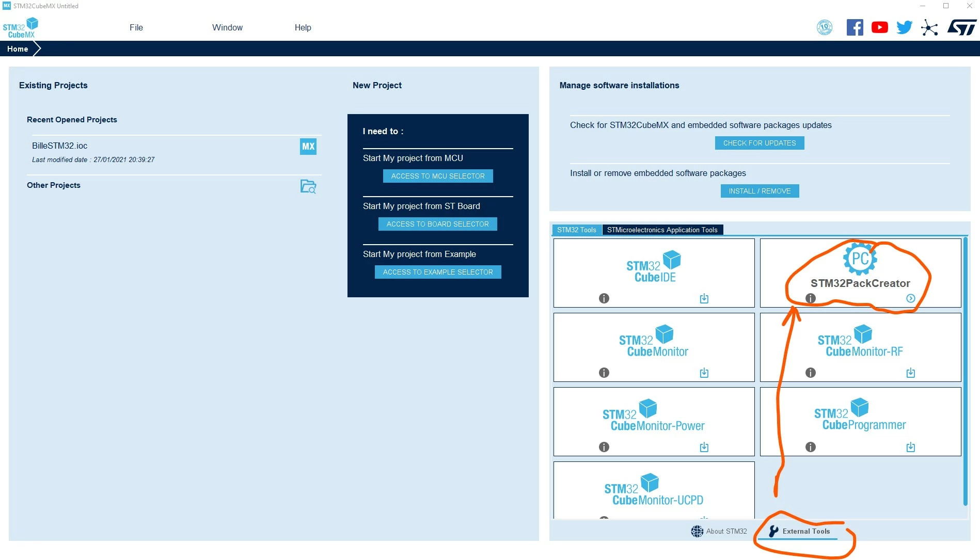Open the ST community network icon
Viewport: 980px width, 560px height.
click(929, 27)
